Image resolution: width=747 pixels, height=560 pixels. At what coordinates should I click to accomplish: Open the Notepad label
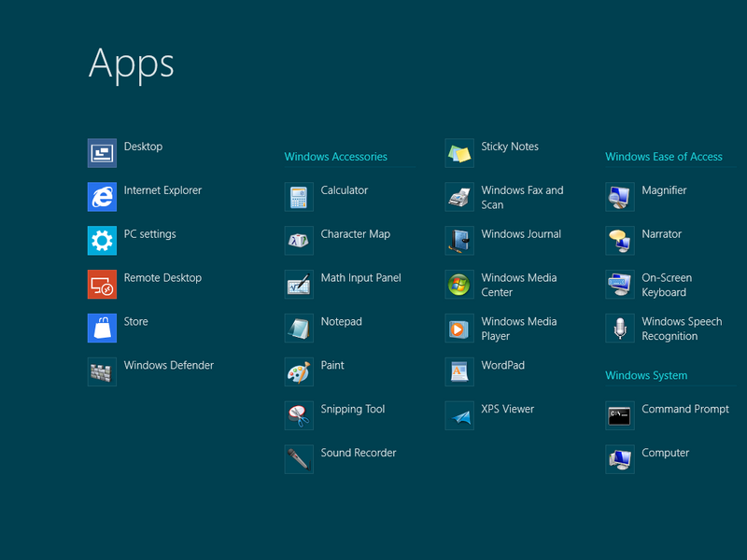point(341,321)
